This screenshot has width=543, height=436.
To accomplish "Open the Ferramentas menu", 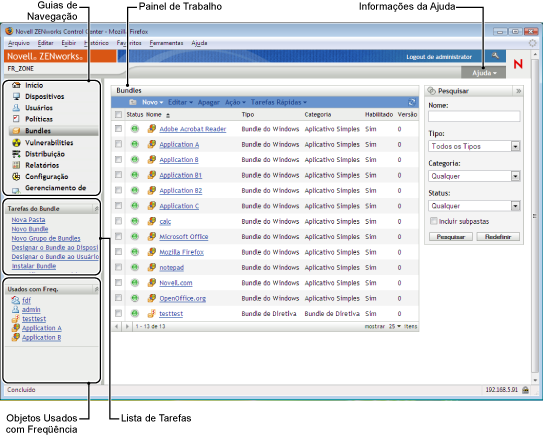I will coord(166,43).
